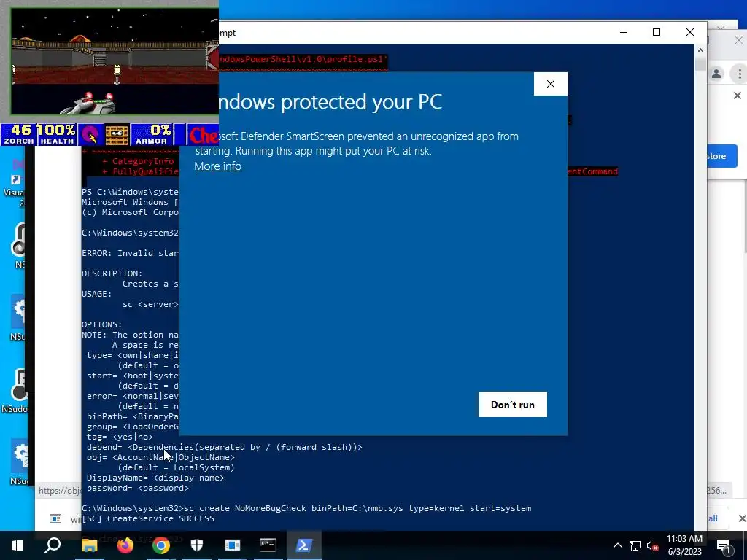Open taskbar Search

[x=53, y=545]
